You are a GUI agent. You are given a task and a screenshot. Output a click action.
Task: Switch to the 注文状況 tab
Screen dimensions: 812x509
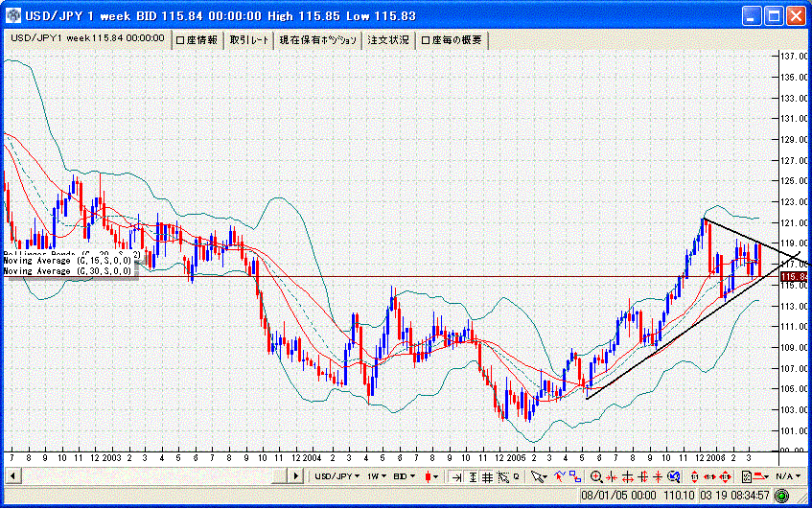pyautogui.click(x=390, y=40)
